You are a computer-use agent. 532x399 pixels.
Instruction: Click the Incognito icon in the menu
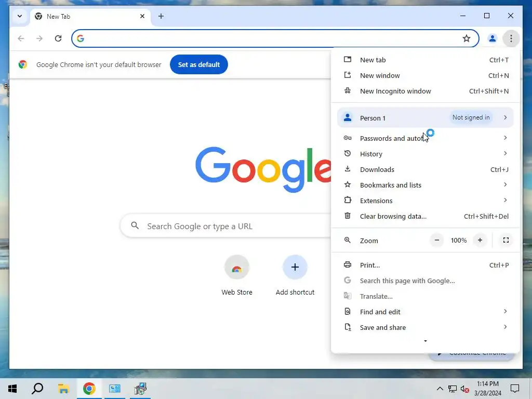(x=348, y=90)
